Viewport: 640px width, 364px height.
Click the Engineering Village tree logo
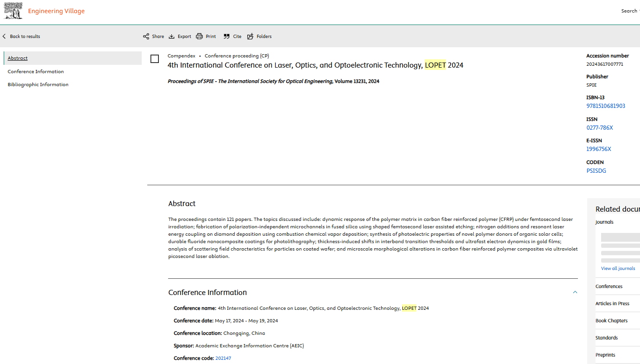click(13, 11)
